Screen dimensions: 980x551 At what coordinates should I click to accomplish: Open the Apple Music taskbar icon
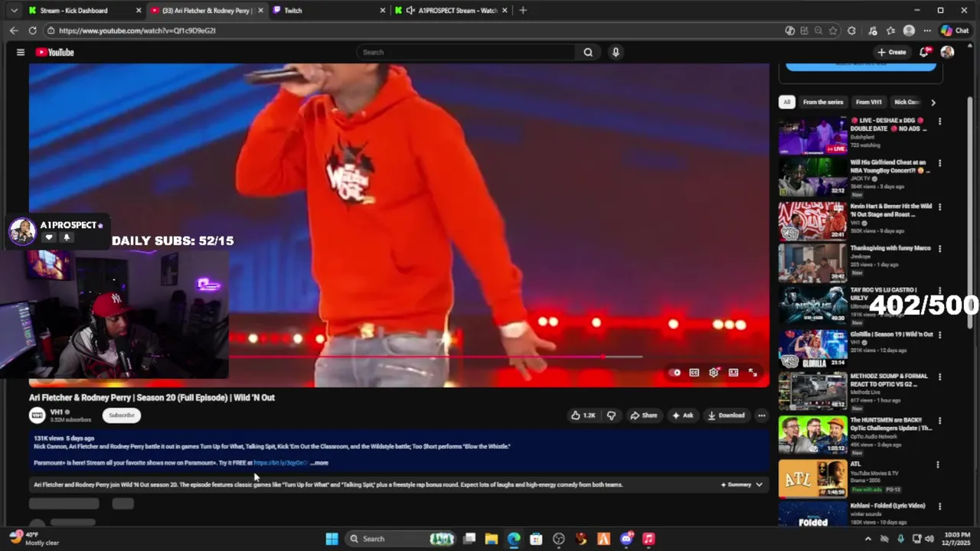click(648, 539)
